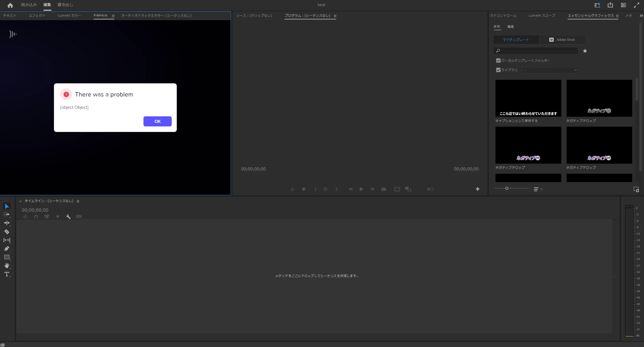Viewport: 644px width, 347px height.
Task: Click the favorites star filter
Action: [585, 51]
